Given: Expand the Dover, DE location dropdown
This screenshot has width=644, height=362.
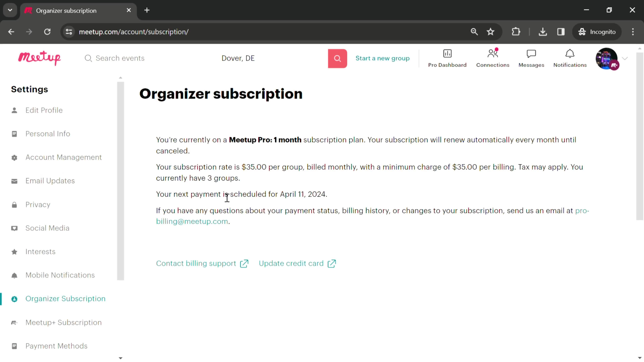Looking at the screenshot, I should point(238,58).
